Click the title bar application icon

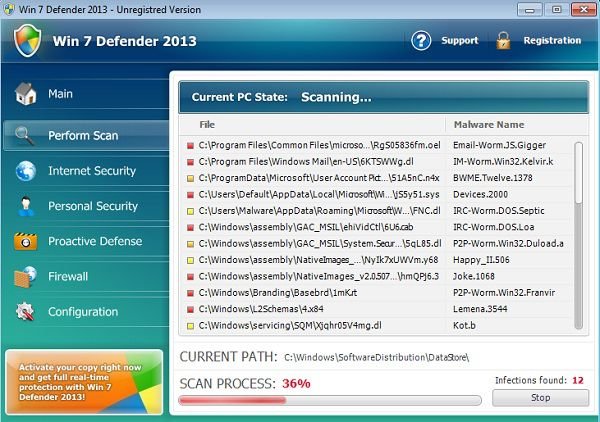pyautogui.click(x=8, y=9)
